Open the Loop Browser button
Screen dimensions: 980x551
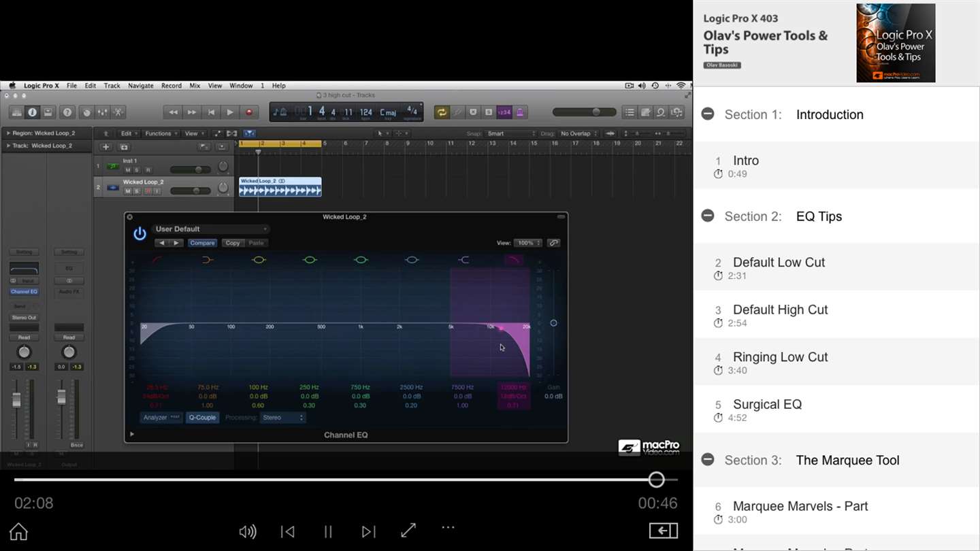661,112
